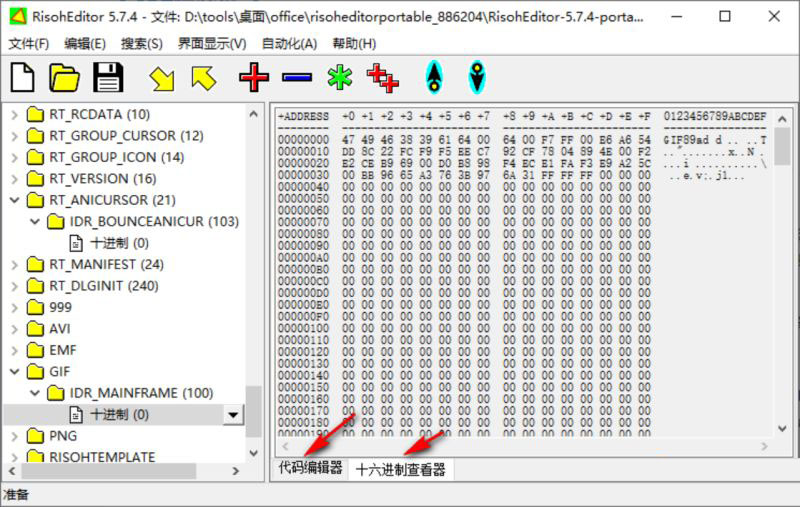
Task: Switch to the 代码编辑器 tab
Action: pyautogui.click(x=310, y=468)
